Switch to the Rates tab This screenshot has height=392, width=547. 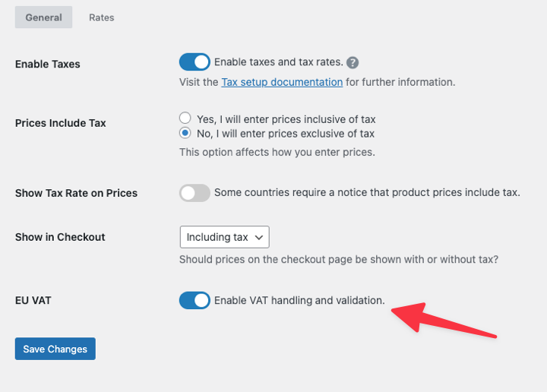[x=101, y=17]
